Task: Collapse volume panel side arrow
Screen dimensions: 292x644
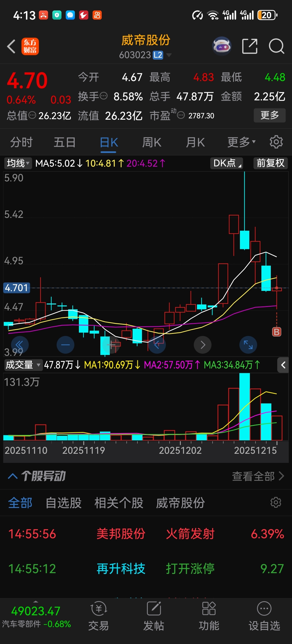Action: pos(283,365)
